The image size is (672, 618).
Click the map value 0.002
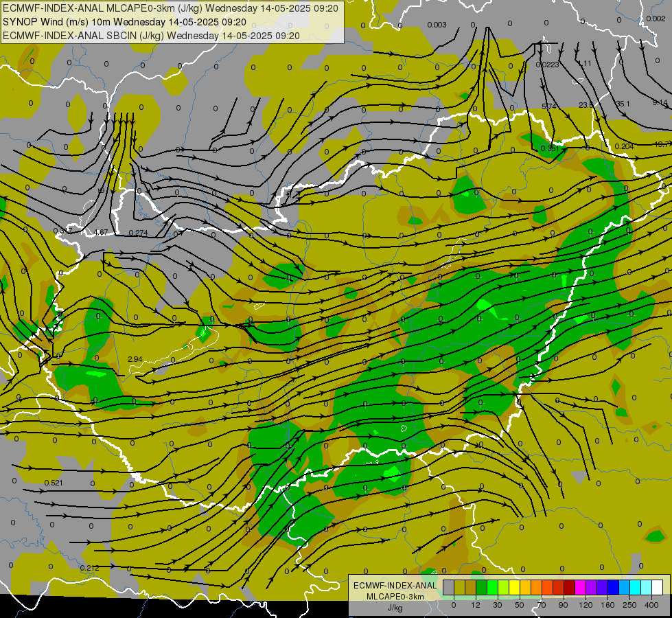656,19
